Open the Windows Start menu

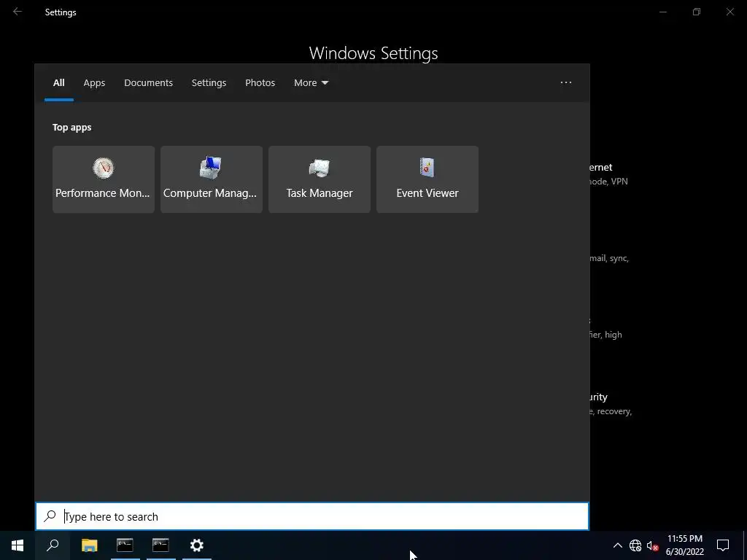tap(18, 545)
